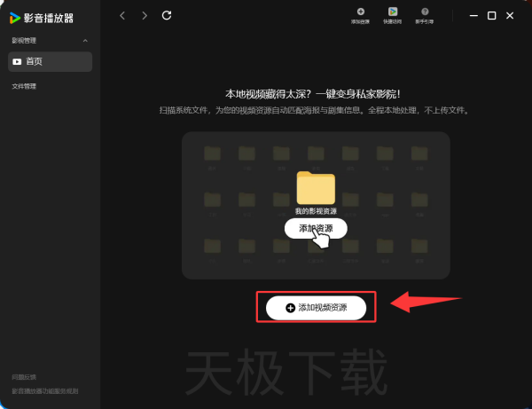Collapse the 影视管理 section chevron

(85, 41)
